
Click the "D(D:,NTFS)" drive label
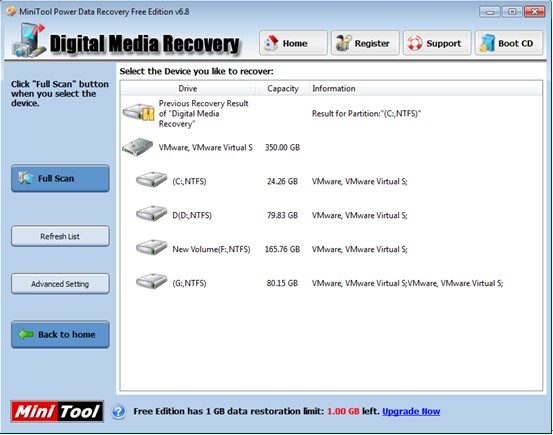[192, 215]
